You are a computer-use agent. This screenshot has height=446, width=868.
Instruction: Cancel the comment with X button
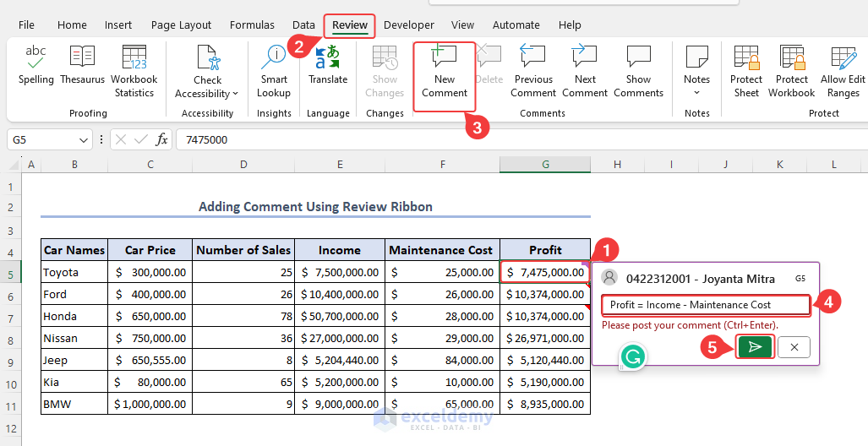pos(794,346)
